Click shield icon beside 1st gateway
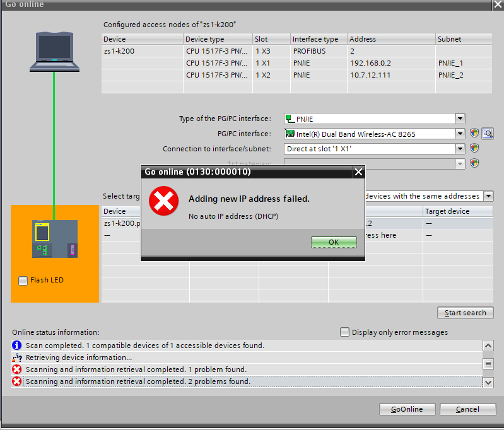 pos(474,163)
